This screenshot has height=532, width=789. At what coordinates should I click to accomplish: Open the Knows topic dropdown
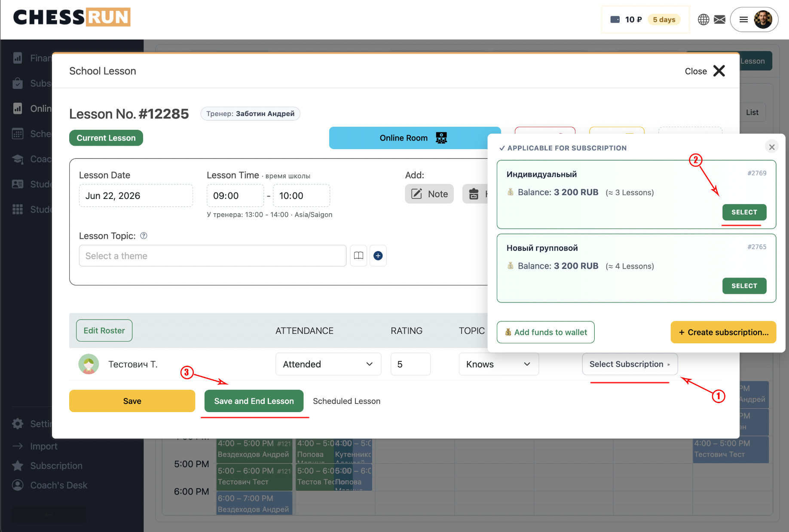499,364
